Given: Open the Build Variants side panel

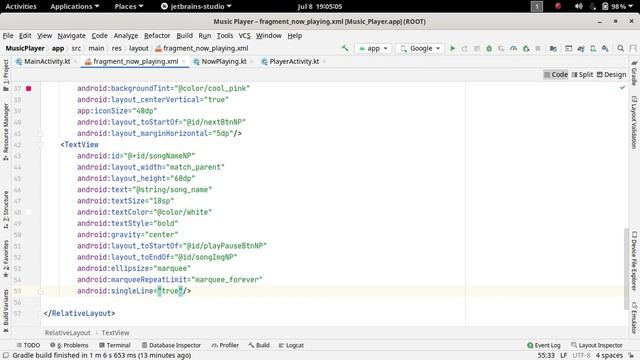Looking at the screenshot, I should (x=6, y=310).
